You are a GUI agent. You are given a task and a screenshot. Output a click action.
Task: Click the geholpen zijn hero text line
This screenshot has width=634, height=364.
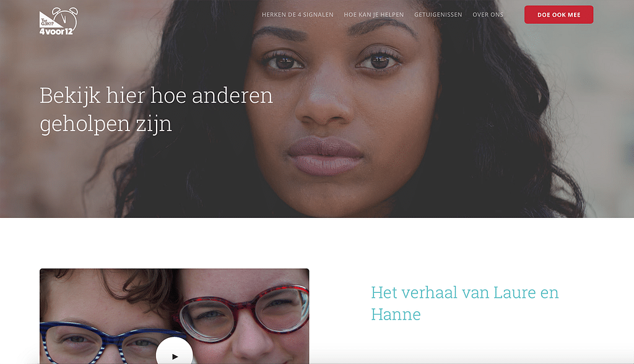click(106, 123)
